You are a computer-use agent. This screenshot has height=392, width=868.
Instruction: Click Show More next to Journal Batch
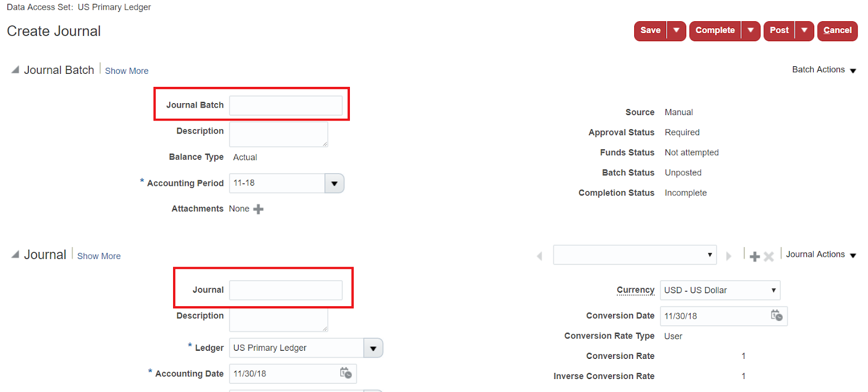[x=126, y=71]
